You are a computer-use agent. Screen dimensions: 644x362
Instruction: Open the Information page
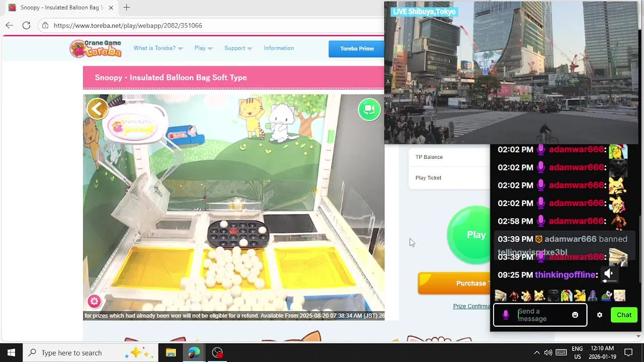point(279,48)
